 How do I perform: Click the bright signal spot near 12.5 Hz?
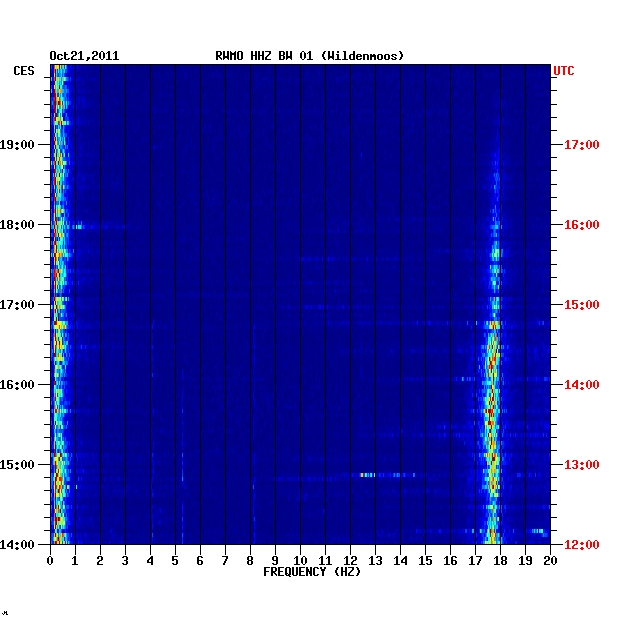[x=368, y=475]
